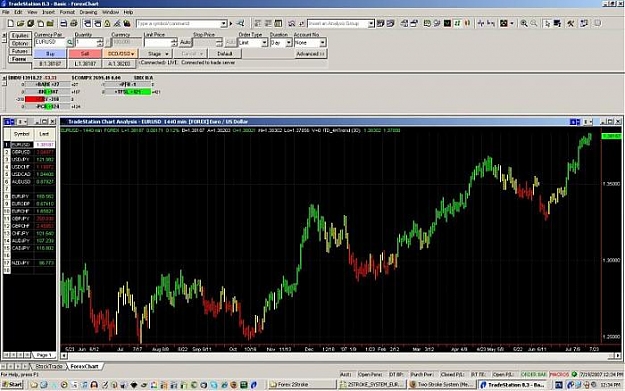625x391 pixels.
Task: Open the Help menu
Action: pyautogui.click(x=128, y=12)
